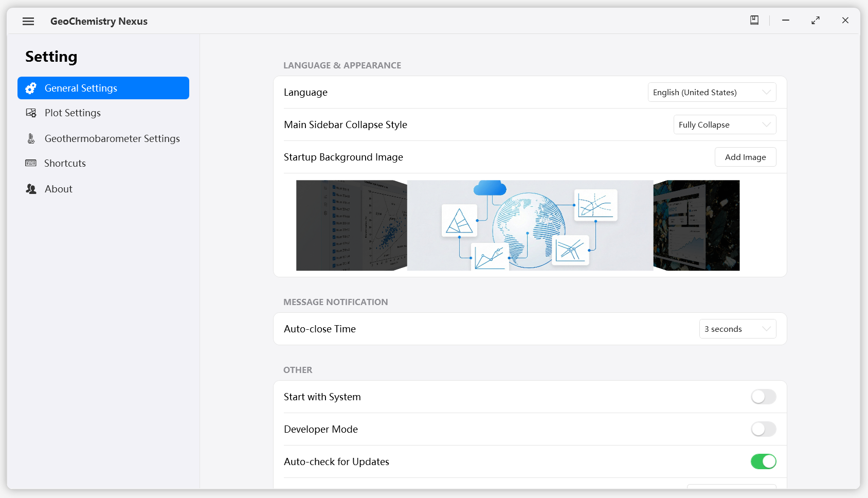Maximize the window using expand arrows icon
Viewport: 868px width, 498px height.
click(x=816, y=21)
